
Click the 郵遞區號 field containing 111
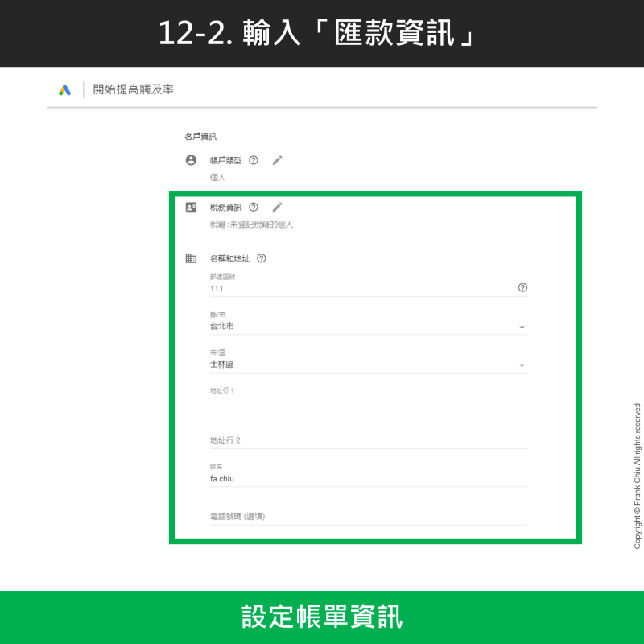pos(354,288)
